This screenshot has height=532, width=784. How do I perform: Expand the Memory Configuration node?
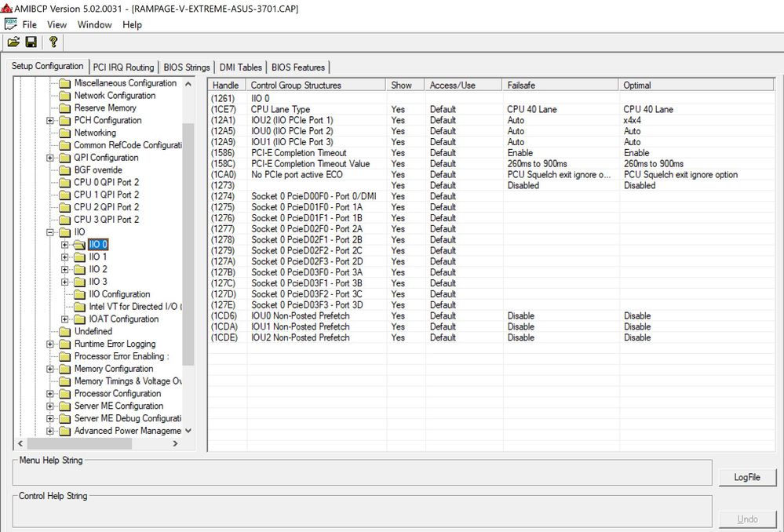[49, 369]
